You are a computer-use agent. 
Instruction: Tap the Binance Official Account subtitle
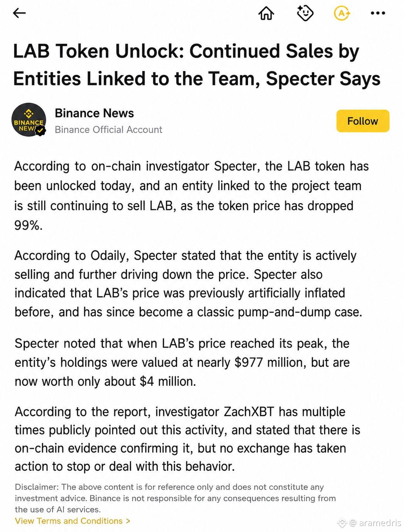[x=108, y=130]
